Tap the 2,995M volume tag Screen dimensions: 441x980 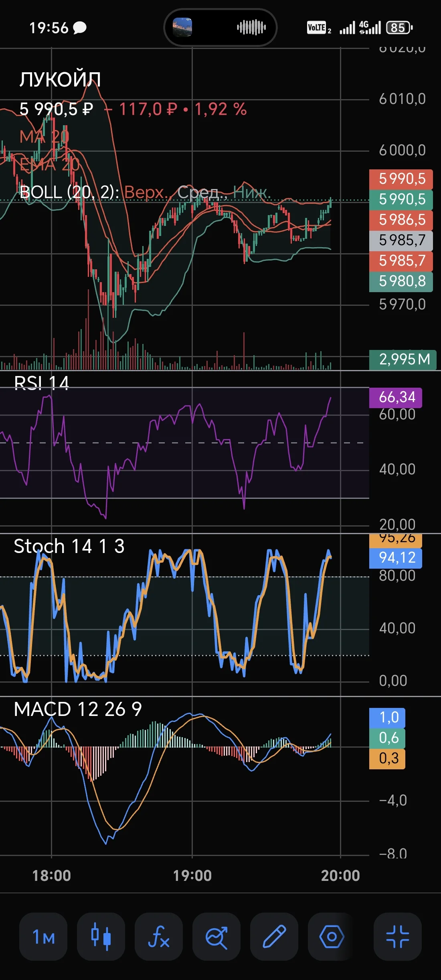point(403,359)
